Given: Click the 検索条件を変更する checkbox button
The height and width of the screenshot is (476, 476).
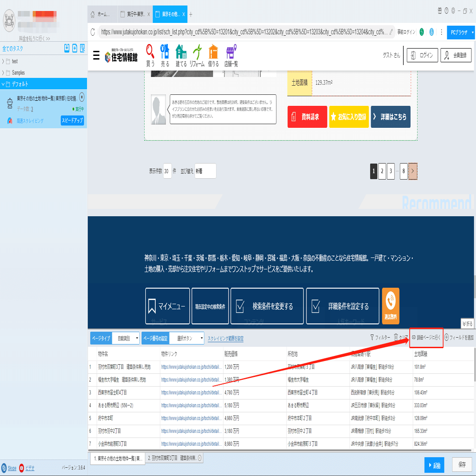Looking at the screenshot, I should (267, 306).
